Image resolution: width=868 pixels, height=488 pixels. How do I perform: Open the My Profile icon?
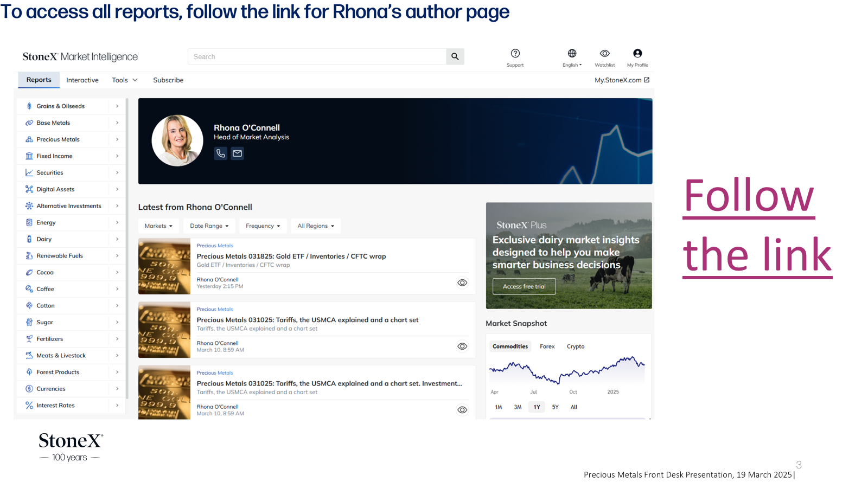637,53
